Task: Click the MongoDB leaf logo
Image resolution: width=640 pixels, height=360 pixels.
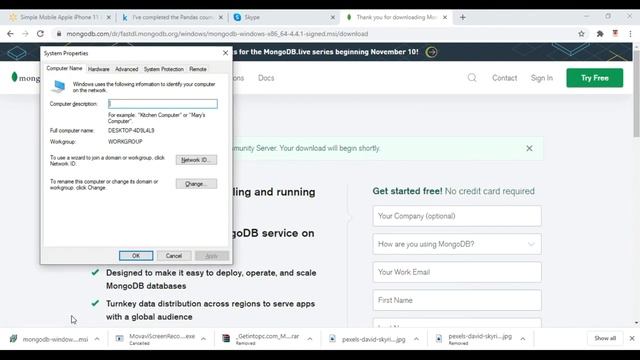Action: (x=15, y=77)
